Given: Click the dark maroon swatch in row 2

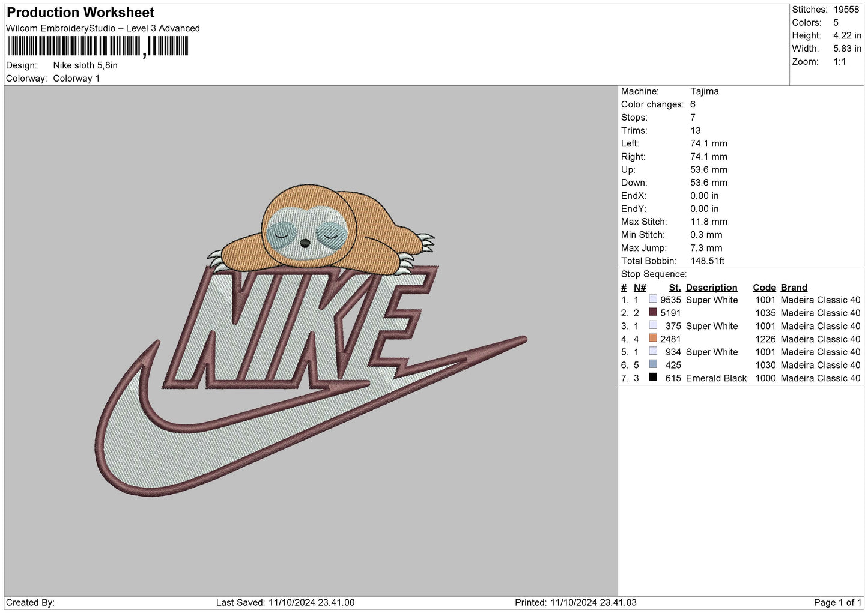Looking at the screenshot, I should [x=653, y=312].
